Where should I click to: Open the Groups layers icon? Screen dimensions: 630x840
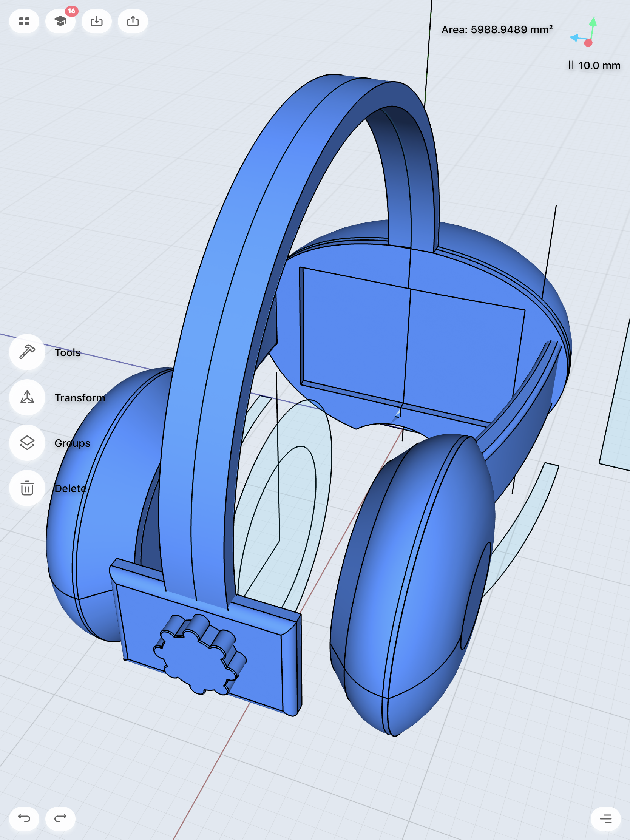pyautogui.click(x=27, y=443)
